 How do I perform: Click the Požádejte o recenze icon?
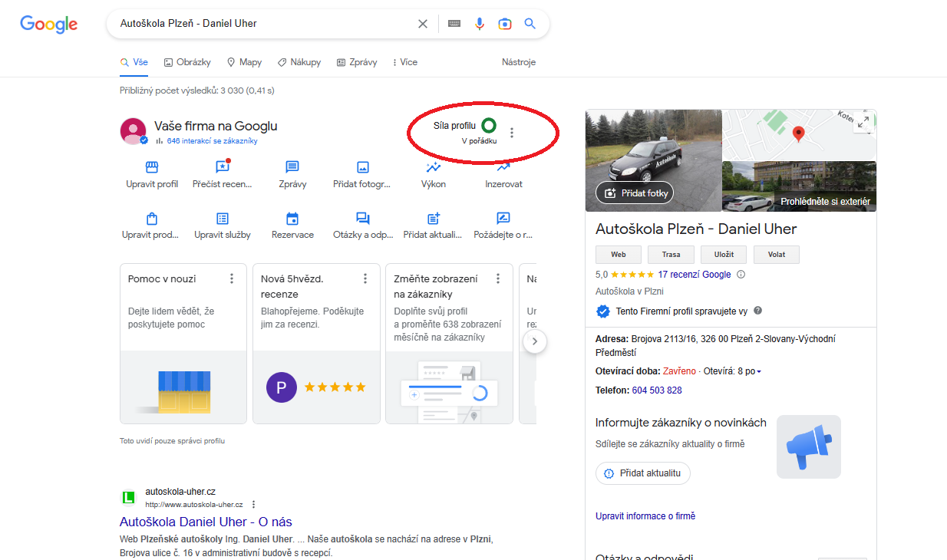tap(503, 218)
